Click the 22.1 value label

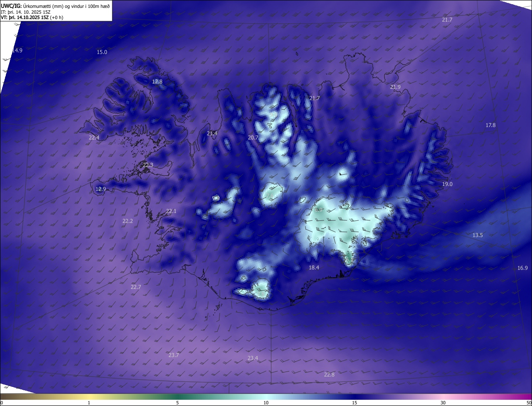[x=171, y=211]
